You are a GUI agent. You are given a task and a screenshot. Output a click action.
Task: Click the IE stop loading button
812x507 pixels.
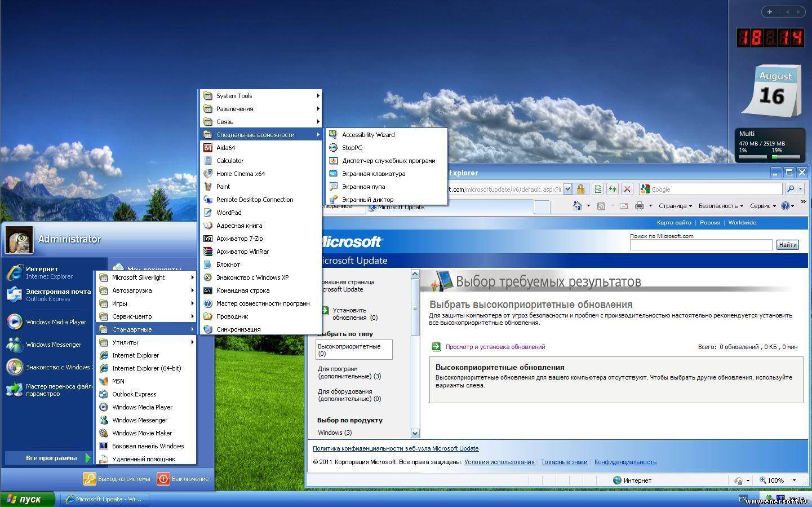tap(627, 189)
